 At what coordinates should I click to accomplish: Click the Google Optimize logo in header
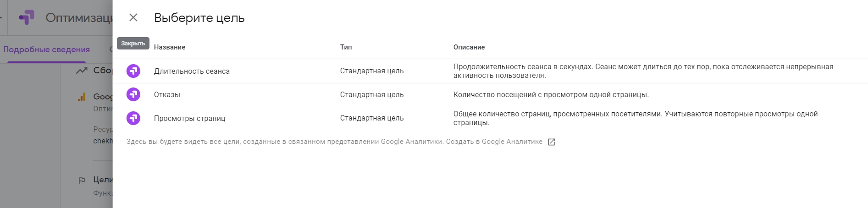(27, 18)
